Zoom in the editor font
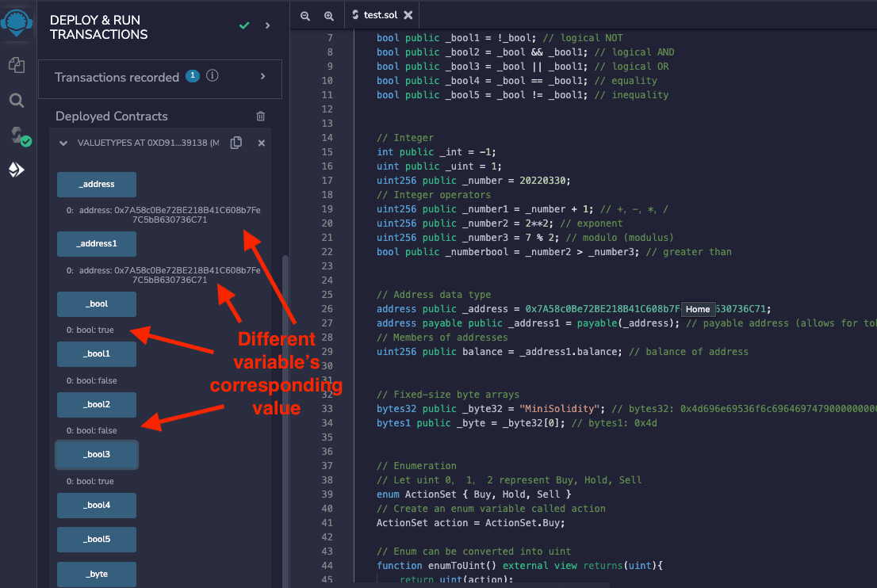The height and width of the screenshot is (588, 877). tap(329, 16)
